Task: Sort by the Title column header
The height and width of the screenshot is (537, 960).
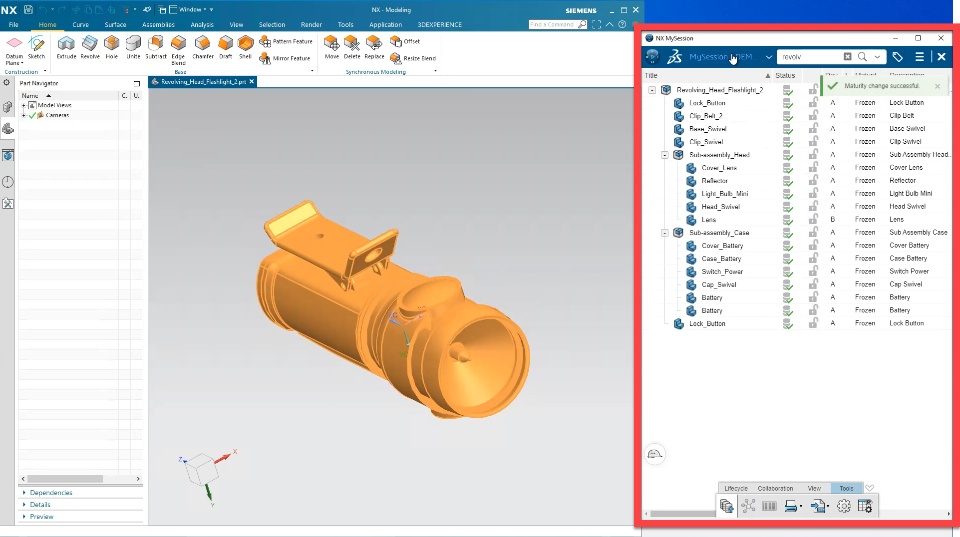Action: click(708, 75)
